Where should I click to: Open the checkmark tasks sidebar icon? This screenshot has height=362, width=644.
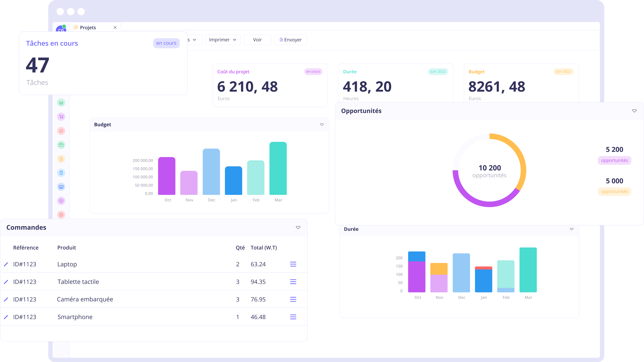61,131
